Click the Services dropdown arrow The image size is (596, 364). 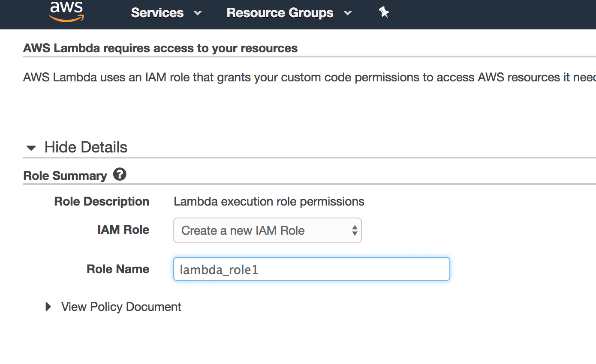[197, 13]
